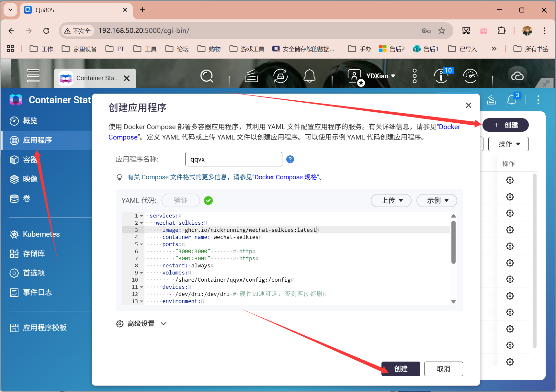Open the 示例 examples dropdown

coord(436,200)
